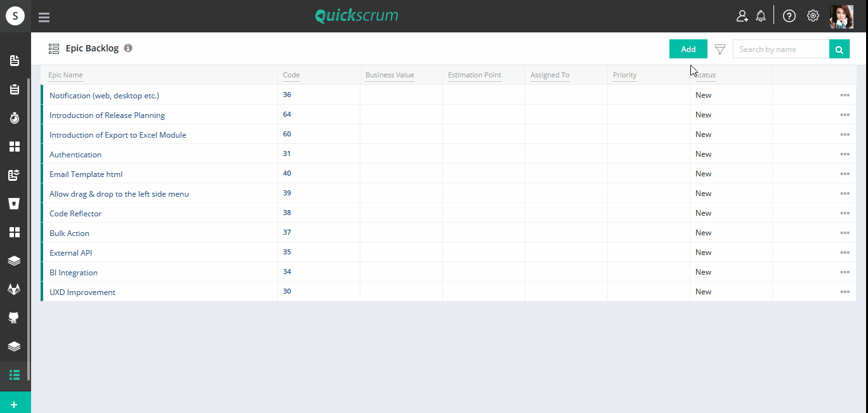Viewport: 868px width, 413px height.
Task: Open actions menu for BI Integration epic
Action: pos(845,272)
